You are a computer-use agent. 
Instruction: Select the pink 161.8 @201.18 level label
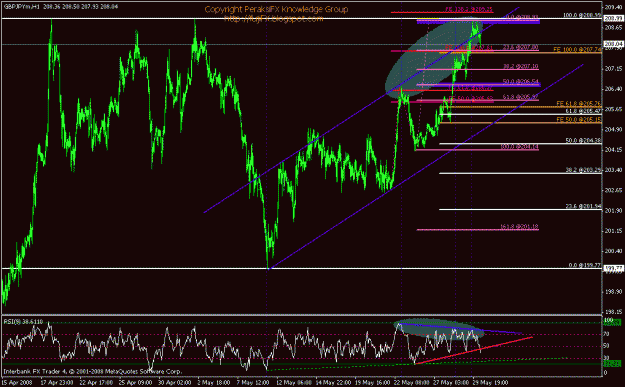tap(519, 227)
